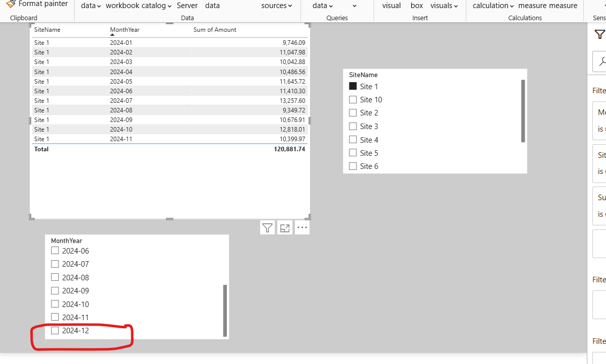Check the Site 6 checkbox
The width and height of the screenshot is (606, 364).
point(353,166)
